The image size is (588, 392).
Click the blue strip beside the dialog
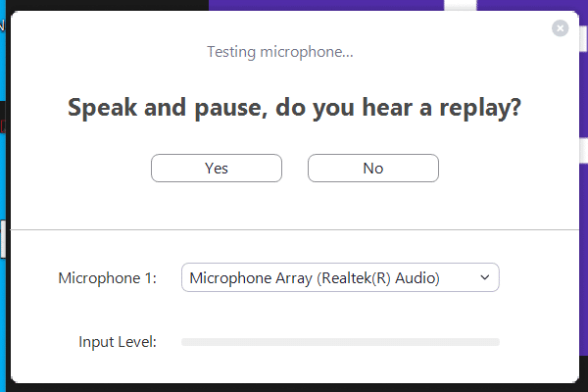tap(3, 59)
